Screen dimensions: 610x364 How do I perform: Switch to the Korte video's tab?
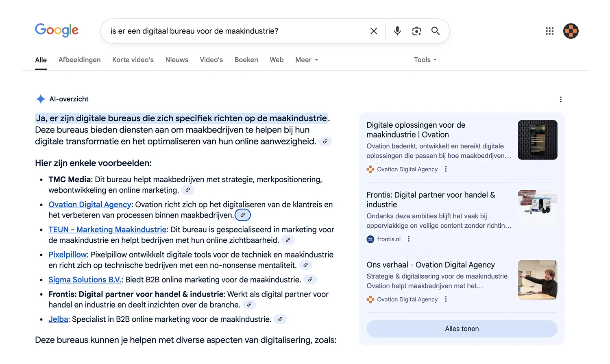click(133, 60)
